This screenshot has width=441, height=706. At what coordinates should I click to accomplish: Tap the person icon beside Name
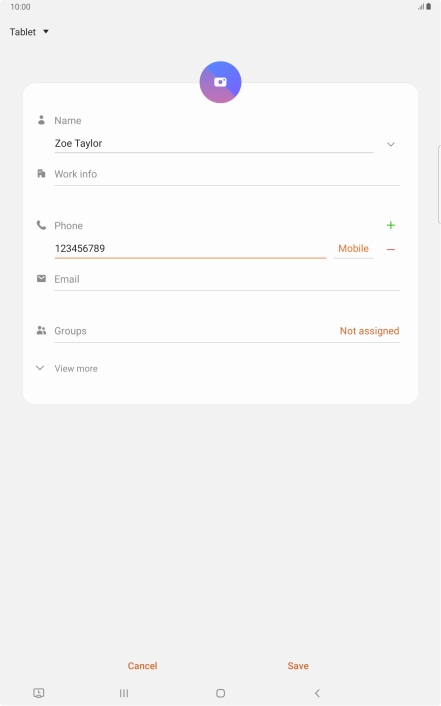41,120
